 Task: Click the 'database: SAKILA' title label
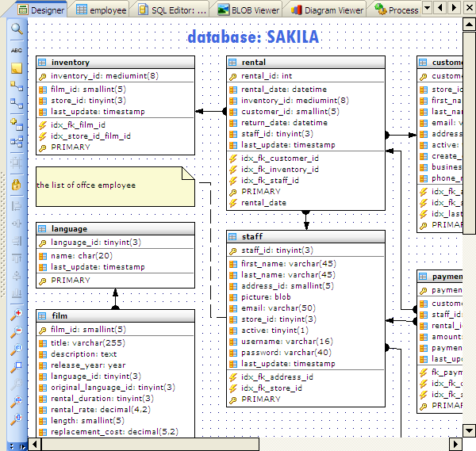[x=253, y=37]
